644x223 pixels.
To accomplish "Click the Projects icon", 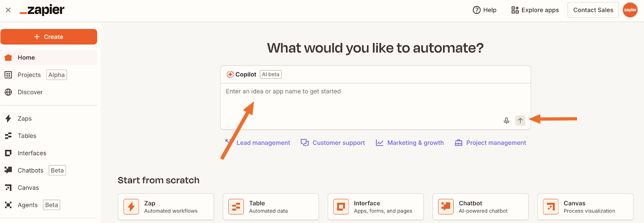I will [x=8, y=75].
